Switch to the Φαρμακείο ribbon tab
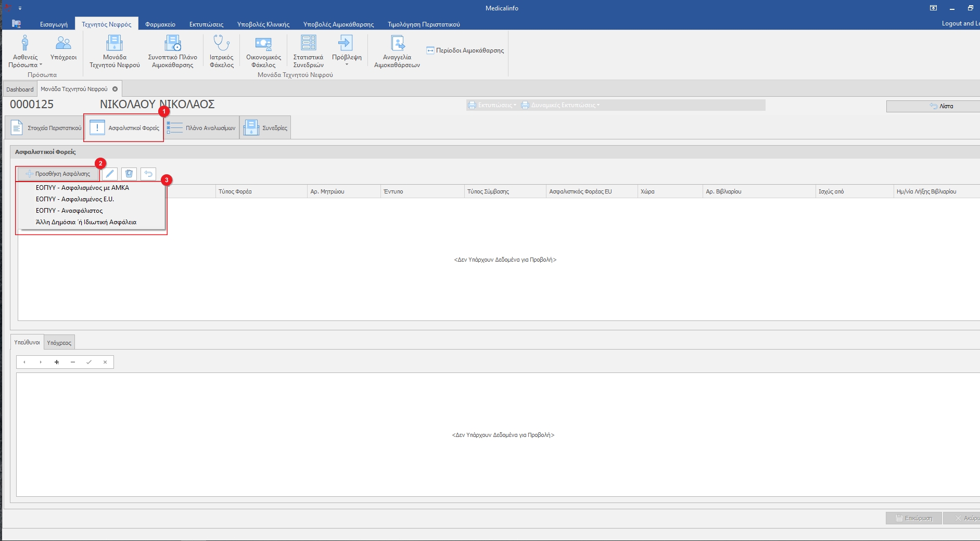 pos(160,24)
